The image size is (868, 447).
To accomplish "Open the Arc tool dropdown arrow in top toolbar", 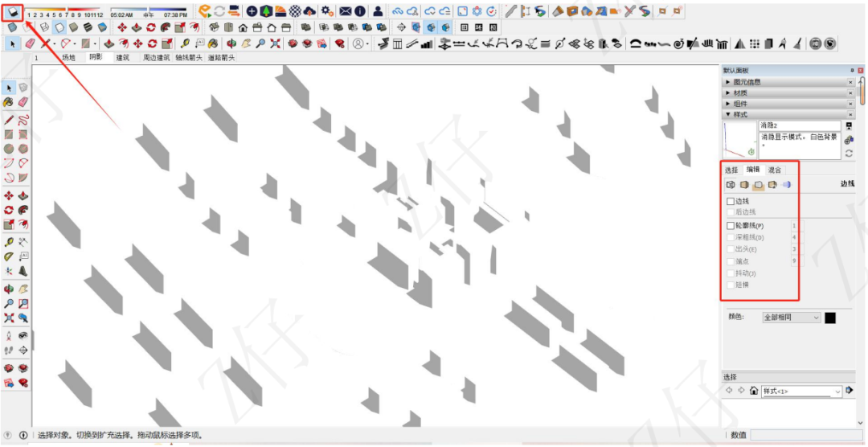I will click(76, 43).
